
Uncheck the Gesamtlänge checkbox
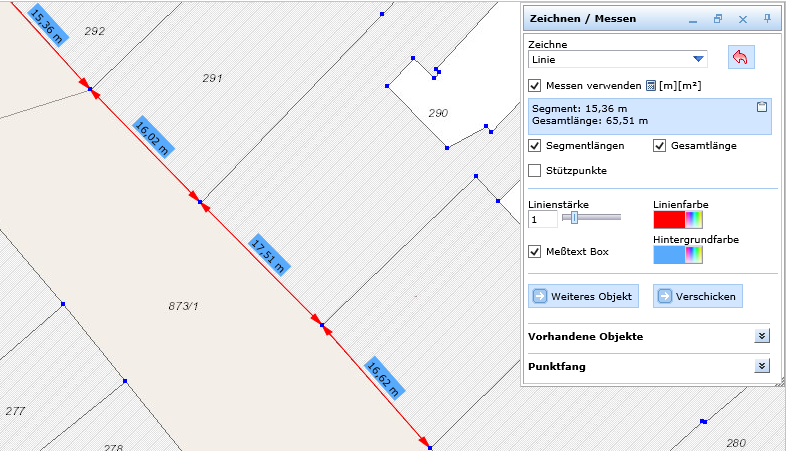point(659,146)
